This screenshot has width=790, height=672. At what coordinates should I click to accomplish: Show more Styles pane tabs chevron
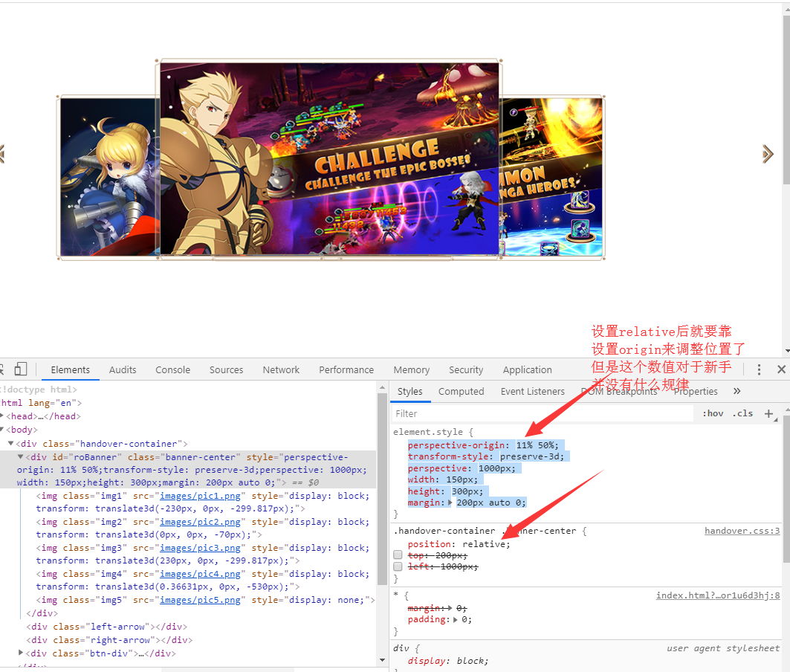point(737,391)
